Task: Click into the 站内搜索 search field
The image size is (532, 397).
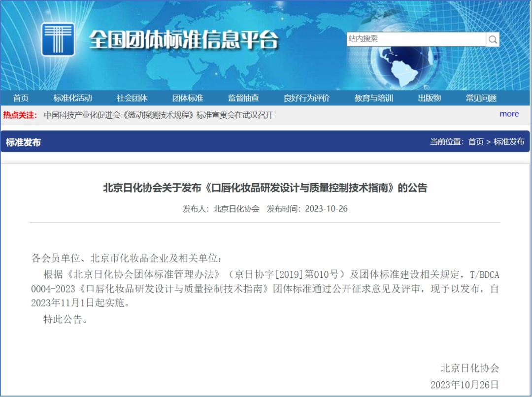Action: pos(416,39)
